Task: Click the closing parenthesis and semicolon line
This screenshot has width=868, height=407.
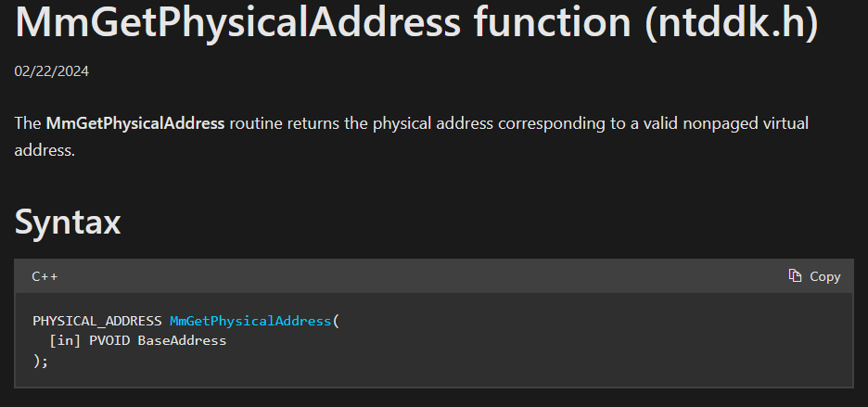Action: (40, 361)
